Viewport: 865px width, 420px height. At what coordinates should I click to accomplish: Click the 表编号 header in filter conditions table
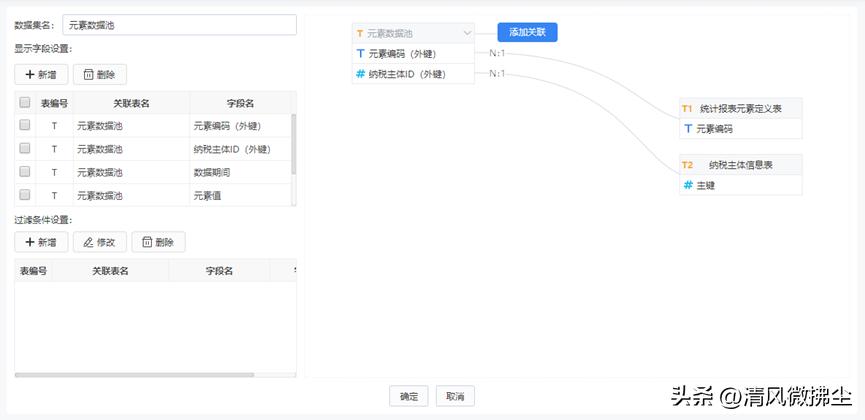click(x=33, y=270)
